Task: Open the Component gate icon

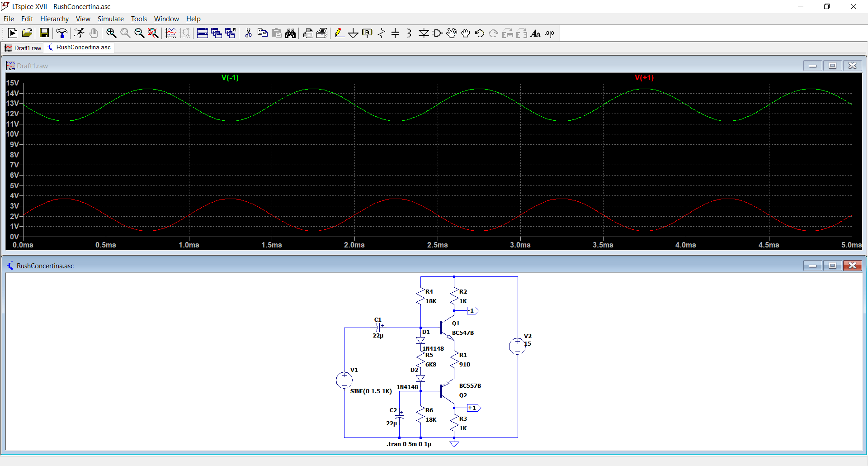Action: tap(438, 33)
